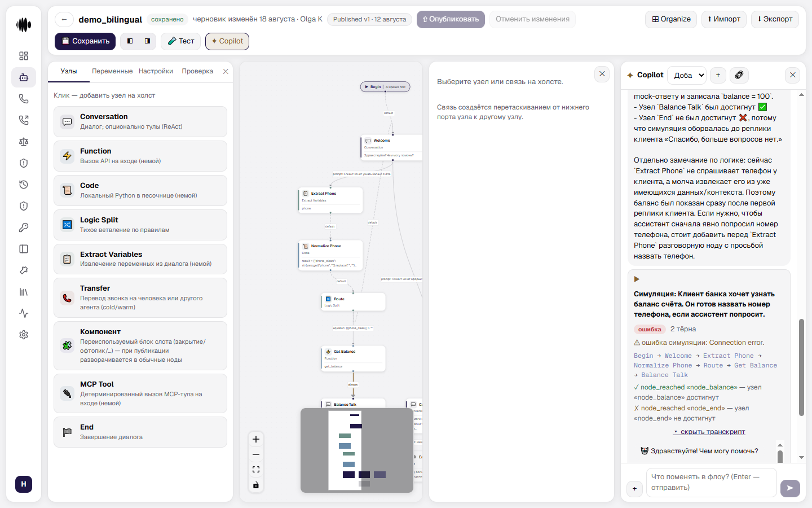Start a new Copilot chat with plus
The image size is (812, 508).
(718, 75)
